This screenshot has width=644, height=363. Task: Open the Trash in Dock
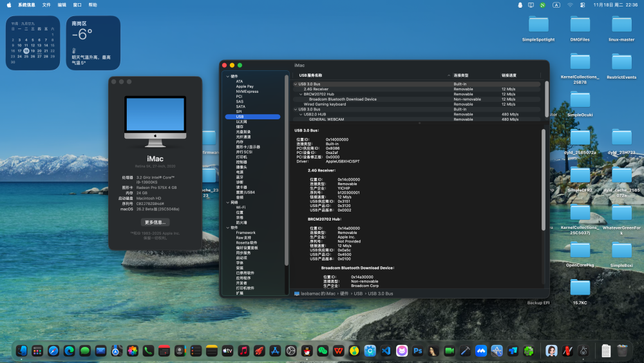622,351
